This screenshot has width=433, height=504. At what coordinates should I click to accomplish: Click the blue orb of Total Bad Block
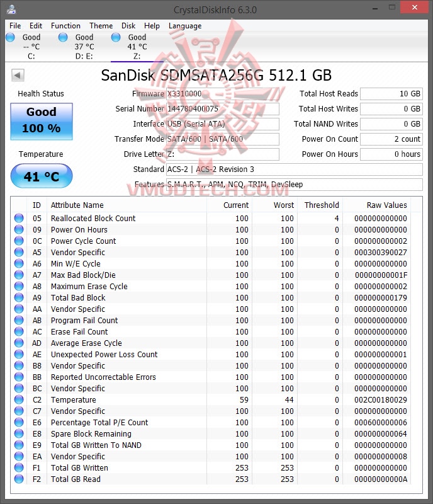[x=19, y=297]
